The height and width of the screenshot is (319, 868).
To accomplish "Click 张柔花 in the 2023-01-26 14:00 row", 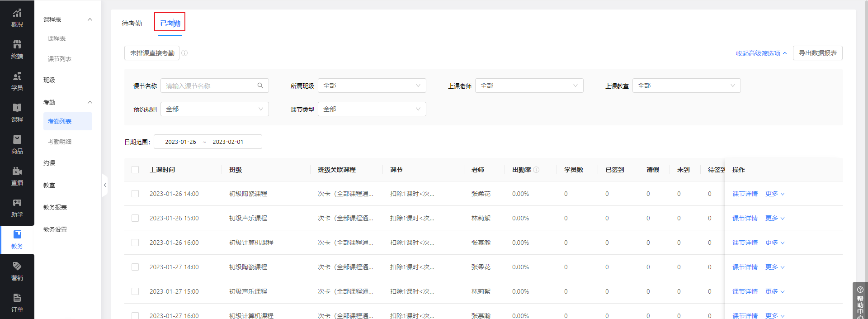I will tap(481, 194).
